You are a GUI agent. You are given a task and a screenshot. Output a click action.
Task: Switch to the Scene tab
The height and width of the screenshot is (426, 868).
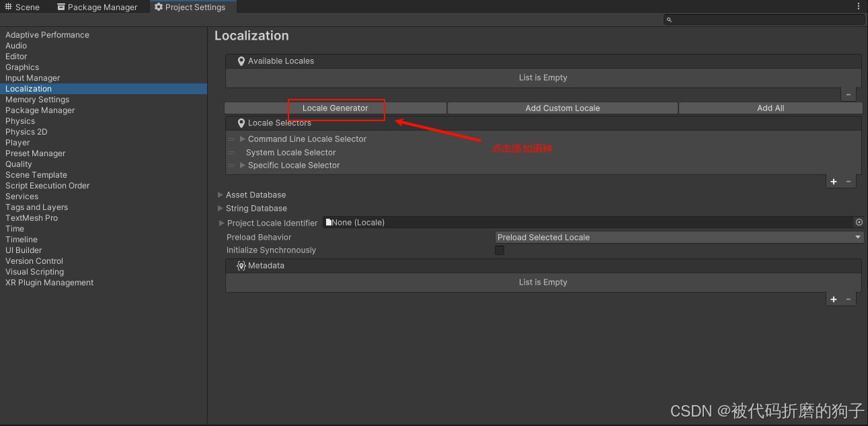click(22, 7)
